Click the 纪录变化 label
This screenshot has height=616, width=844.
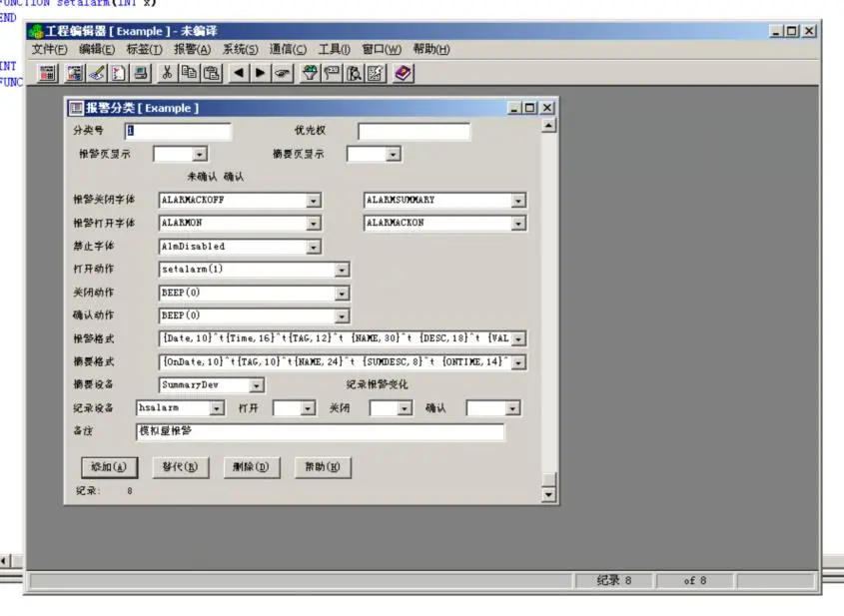(x=377, y=384)
